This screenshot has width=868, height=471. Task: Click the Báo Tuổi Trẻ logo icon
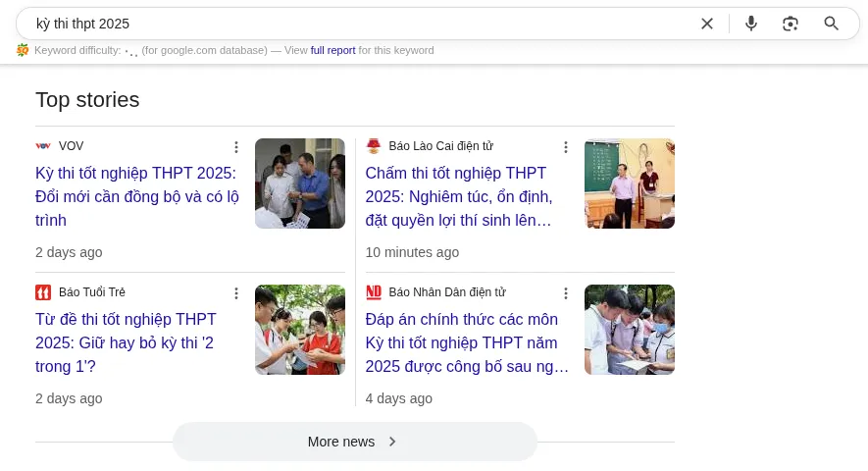pos(43,292)
